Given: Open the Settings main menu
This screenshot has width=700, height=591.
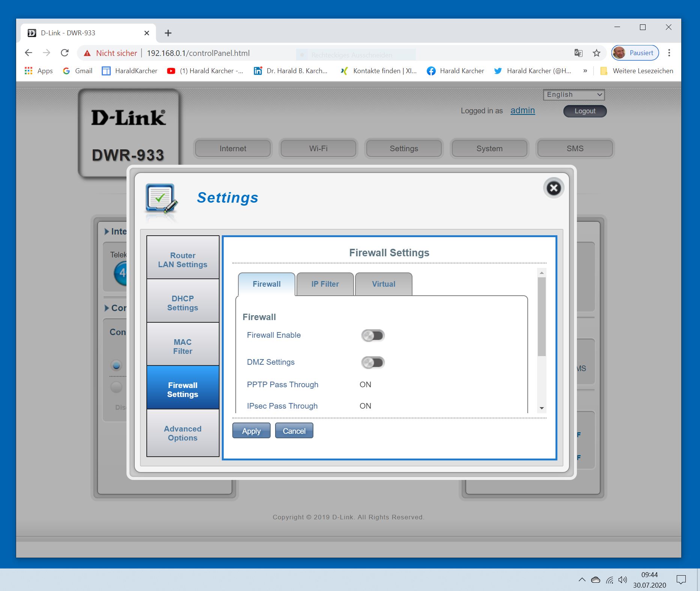Looking at the screenshot, I should (x=404, y=149).
